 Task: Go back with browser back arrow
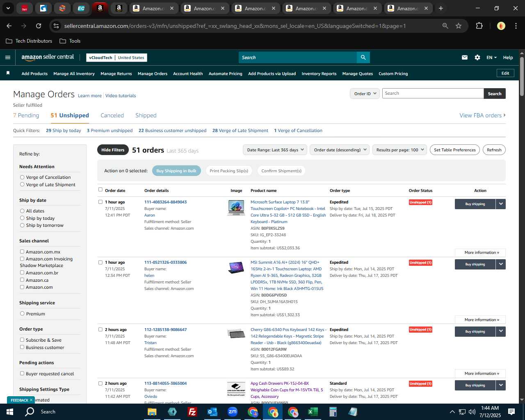9,26
